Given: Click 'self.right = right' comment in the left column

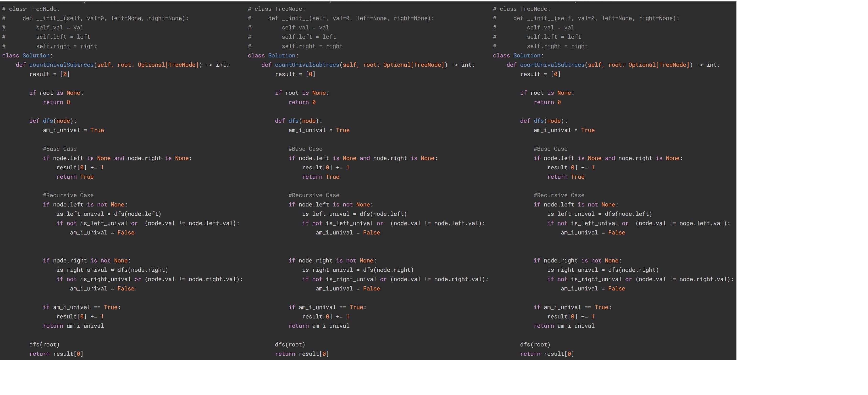Looking at the screenshot, I should pos(66,46).
